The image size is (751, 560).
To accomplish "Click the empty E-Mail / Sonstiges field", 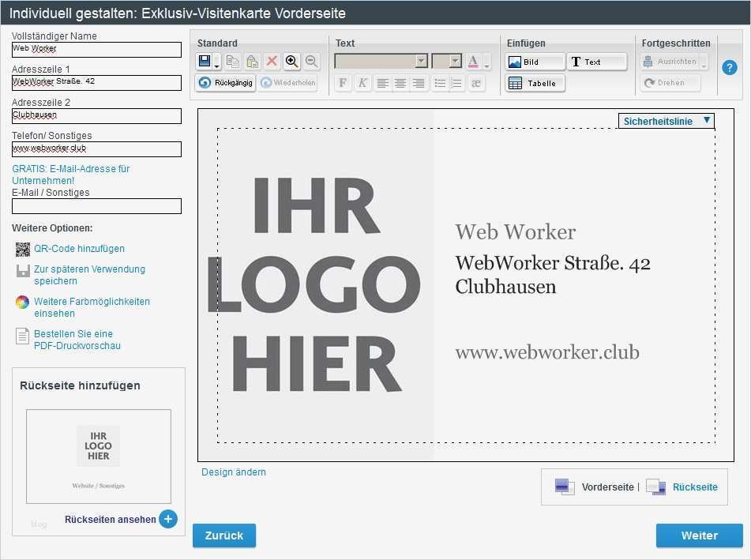I will coord(97,206).
